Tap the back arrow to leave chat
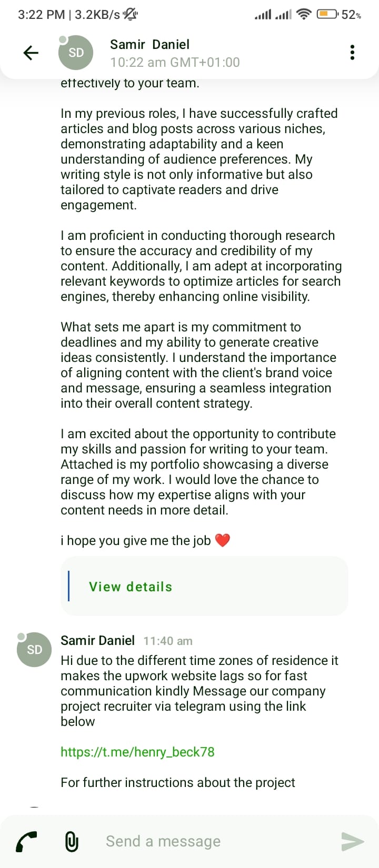379x868 pixels. click(x=31, y=53)
